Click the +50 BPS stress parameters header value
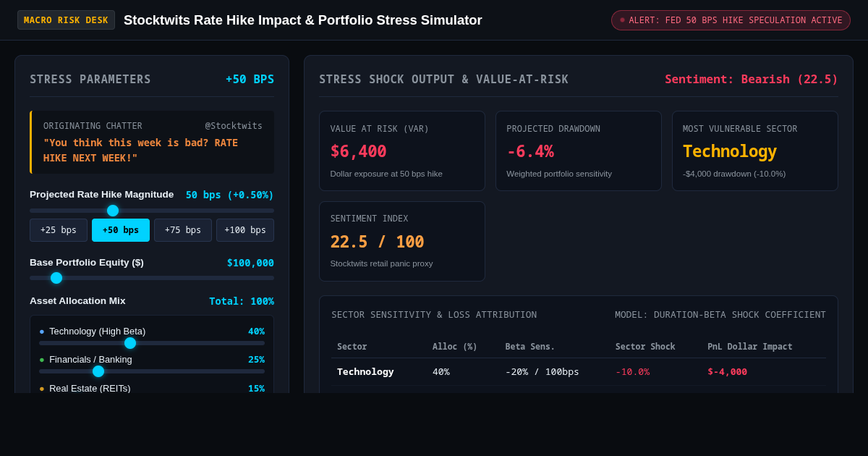This screenshot has width=868, height=456. coord(250,80)
